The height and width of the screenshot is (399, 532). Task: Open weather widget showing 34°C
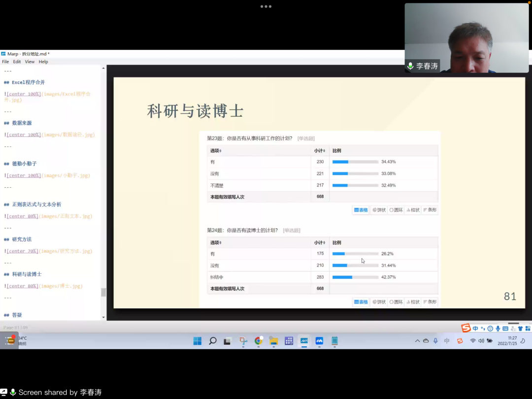coord(15,341)
